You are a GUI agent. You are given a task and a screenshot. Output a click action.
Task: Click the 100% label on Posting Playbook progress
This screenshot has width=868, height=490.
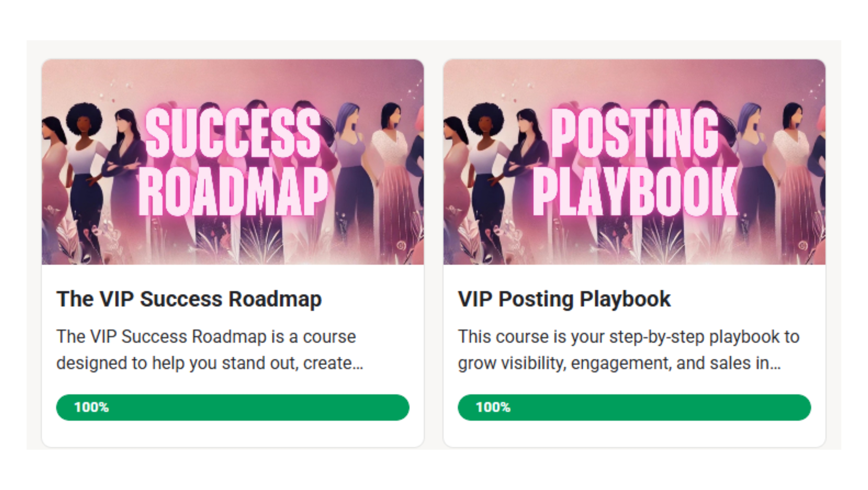tap(493, 407)
